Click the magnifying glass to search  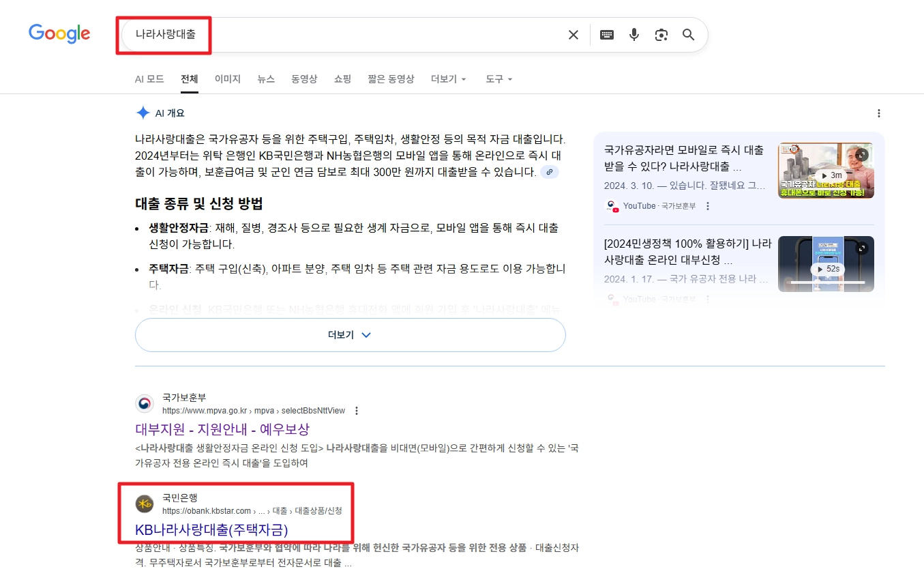[689, 34]
